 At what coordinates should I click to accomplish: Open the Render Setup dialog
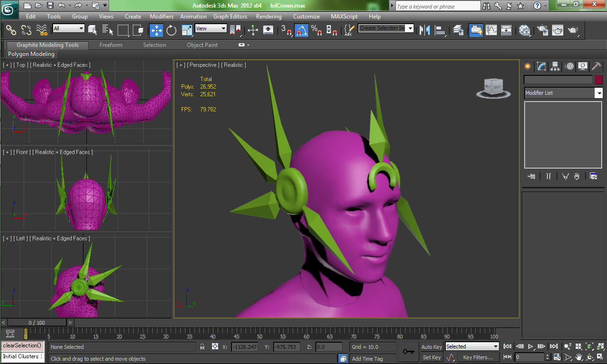click(x=542, y=30)
